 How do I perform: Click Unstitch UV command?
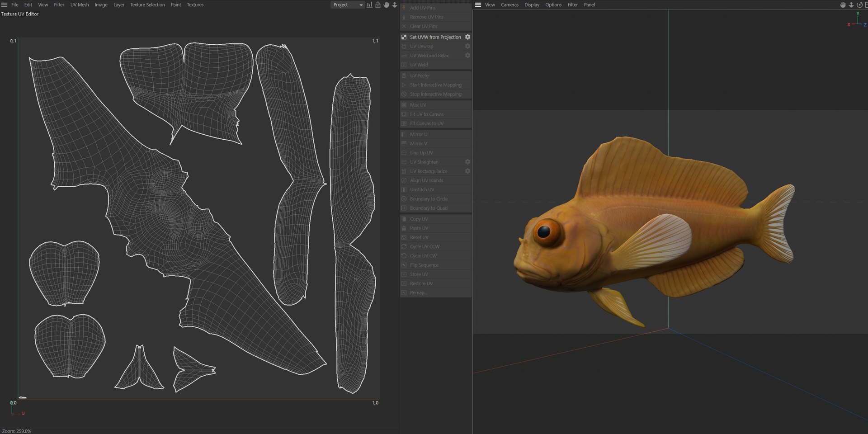click(436, 189)
